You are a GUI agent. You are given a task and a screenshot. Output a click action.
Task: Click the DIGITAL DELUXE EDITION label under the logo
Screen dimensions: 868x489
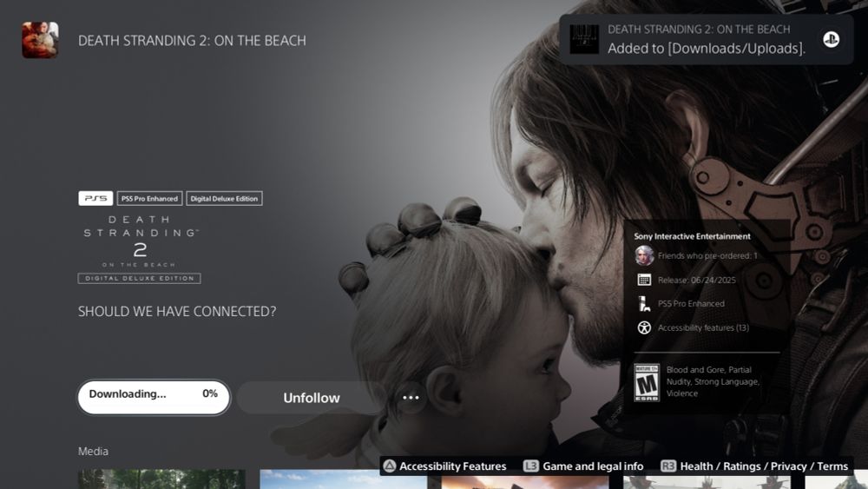[140, 279]
